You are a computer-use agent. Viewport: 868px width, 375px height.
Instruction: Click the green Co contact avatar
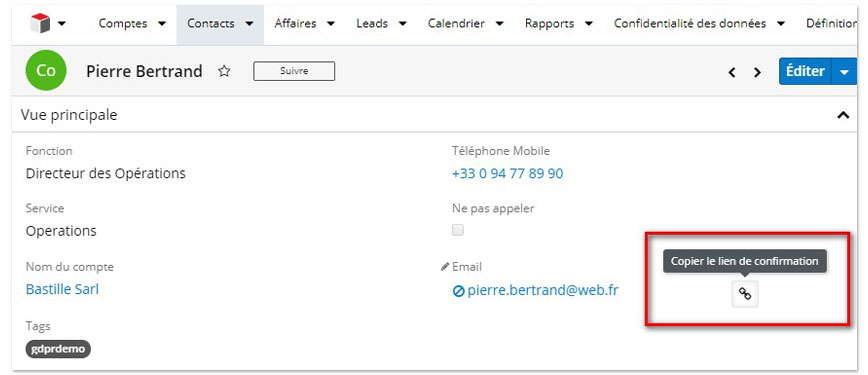coord(46,70)
